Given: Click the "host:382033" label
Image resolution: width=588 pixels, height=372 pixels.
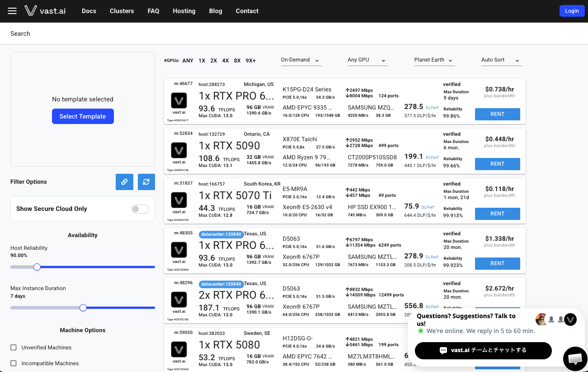Looking at the screenshot, I should point(212,333).
